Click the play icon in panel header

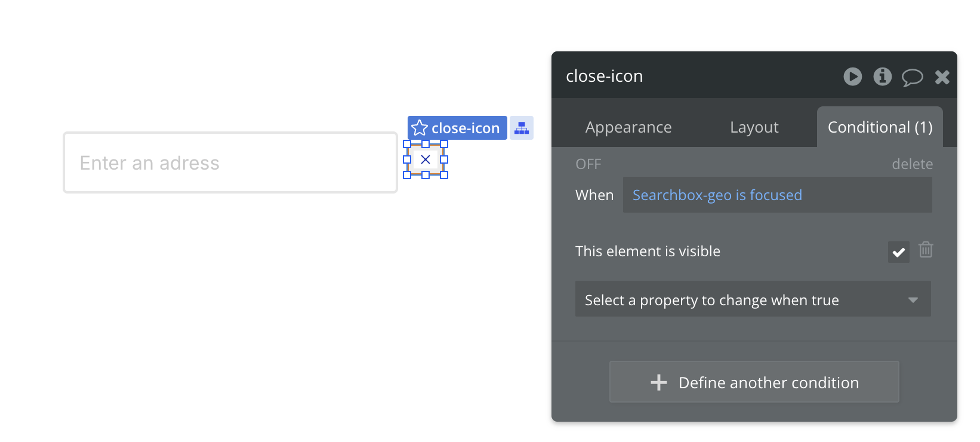pos(852,76)
